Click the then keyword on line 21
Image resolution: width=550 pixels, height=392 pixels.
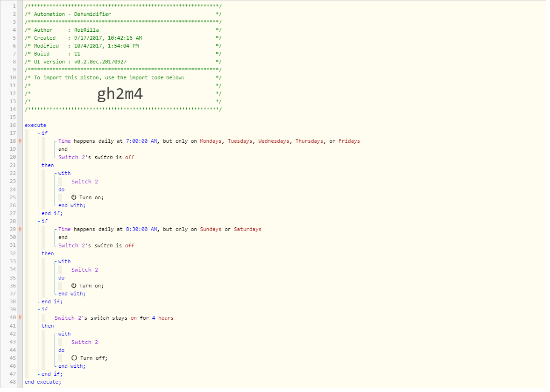point(48,166)
